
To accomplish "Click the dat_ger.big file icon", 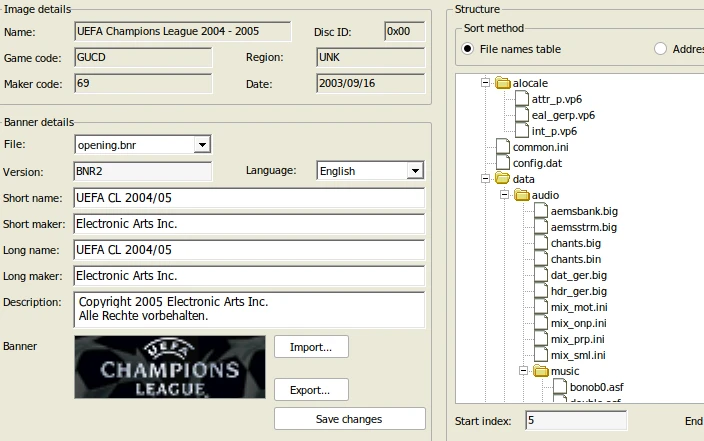I will [541, 275].
